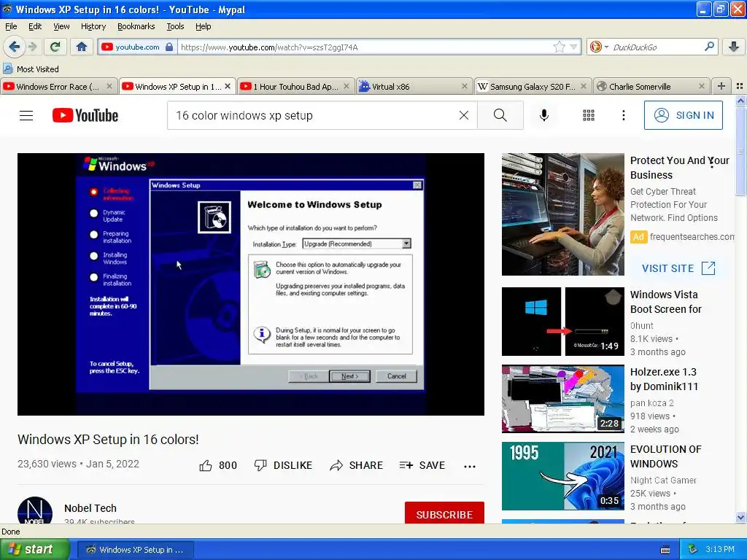747x560 pixels.
Task: Open the Nobel Tech channel name link
Action: (90, 508)
